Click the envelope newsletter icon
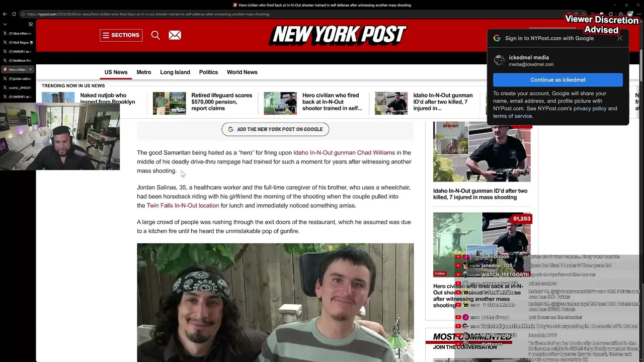Screen dimensions: 644x362 (x=175, y=35)
